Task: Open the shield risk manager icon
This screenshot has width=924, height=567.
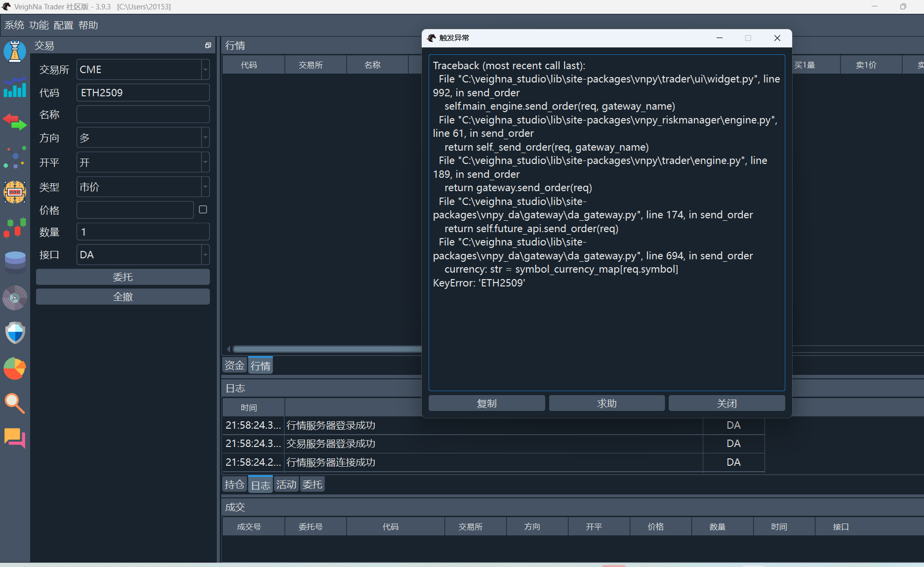Action: click(15, 333)
